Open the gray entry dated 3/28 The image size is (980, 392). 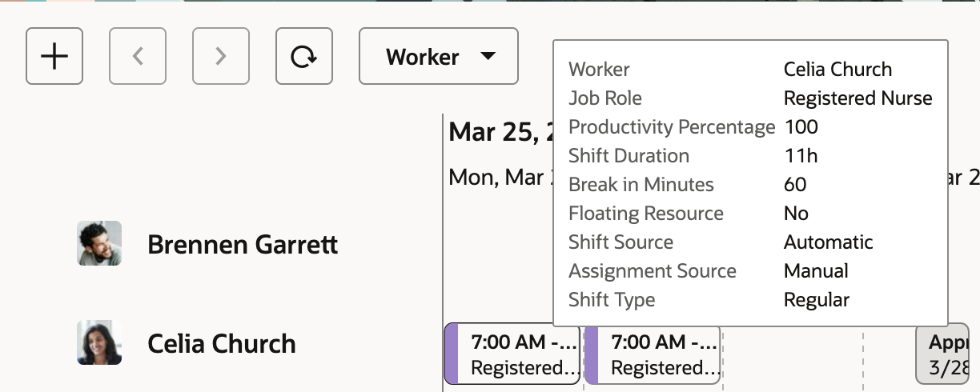(x=943, y=355)
